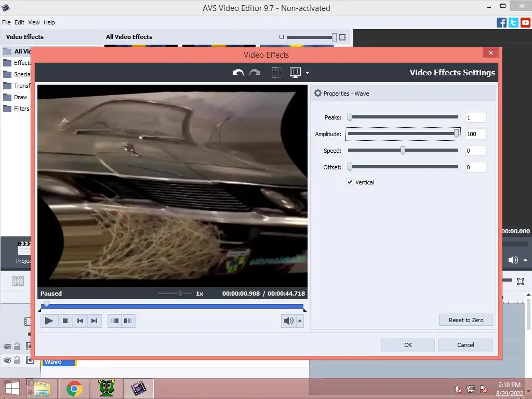Click the small thumbnails icon

(x=281, y=37)
